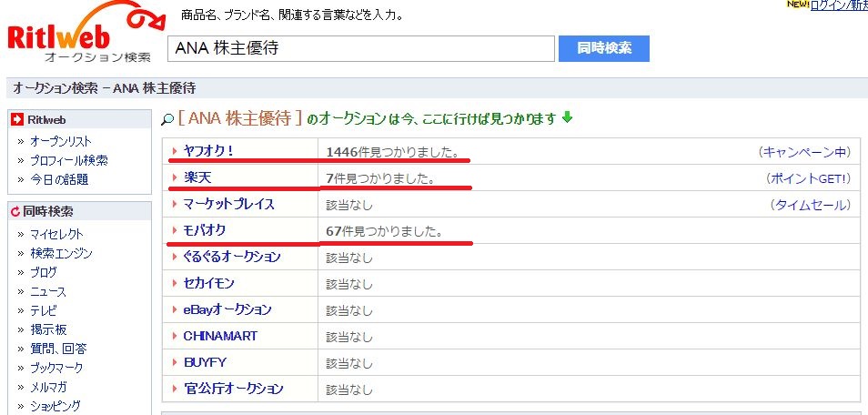Click the arrow icon beside ぐるぐるオークション
This screenshot has width=868, height=415.
click(x=175, y=257)
